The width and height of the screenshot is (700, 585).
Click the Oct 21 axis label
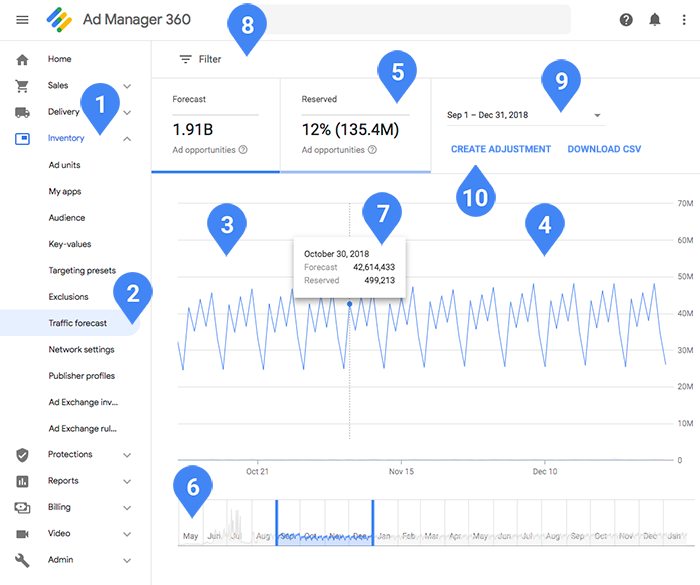(258, 472)
